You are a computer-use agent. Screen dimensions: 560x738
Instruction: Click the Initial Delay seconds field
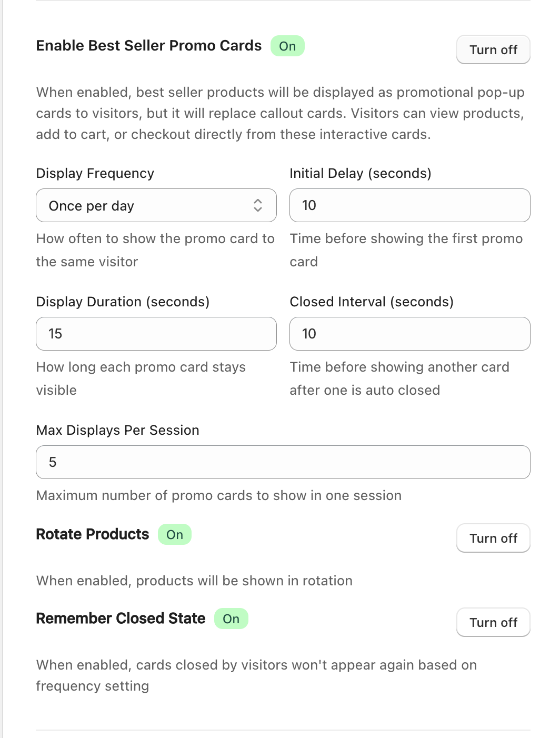(409, 205)
